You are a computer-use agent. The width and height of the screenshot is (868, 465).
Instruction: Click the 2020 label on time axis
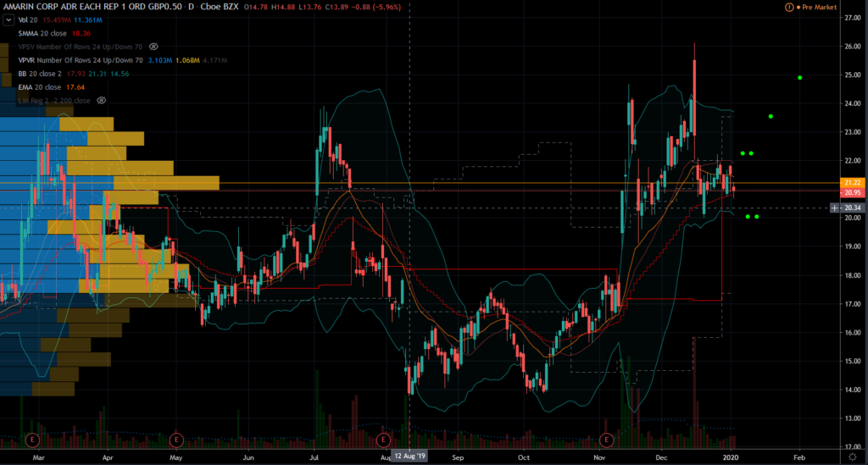point(731,458)
